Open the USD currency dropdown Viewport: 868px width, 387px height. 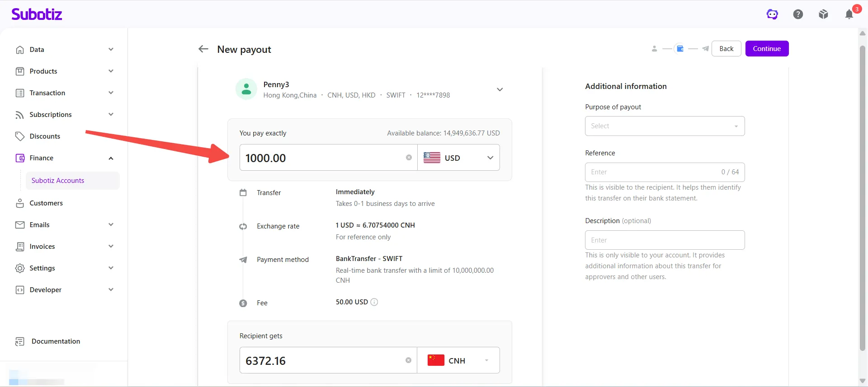[x=458, y=158]
